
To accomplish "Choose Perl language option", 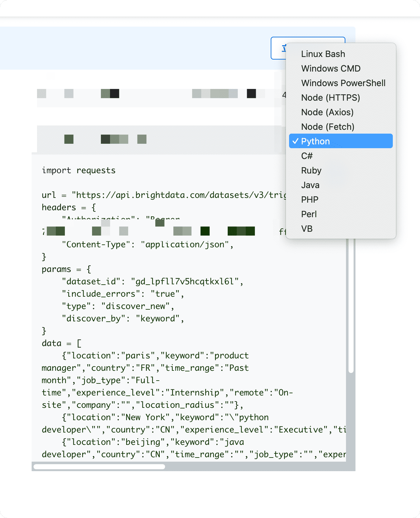I will (341, 214).
